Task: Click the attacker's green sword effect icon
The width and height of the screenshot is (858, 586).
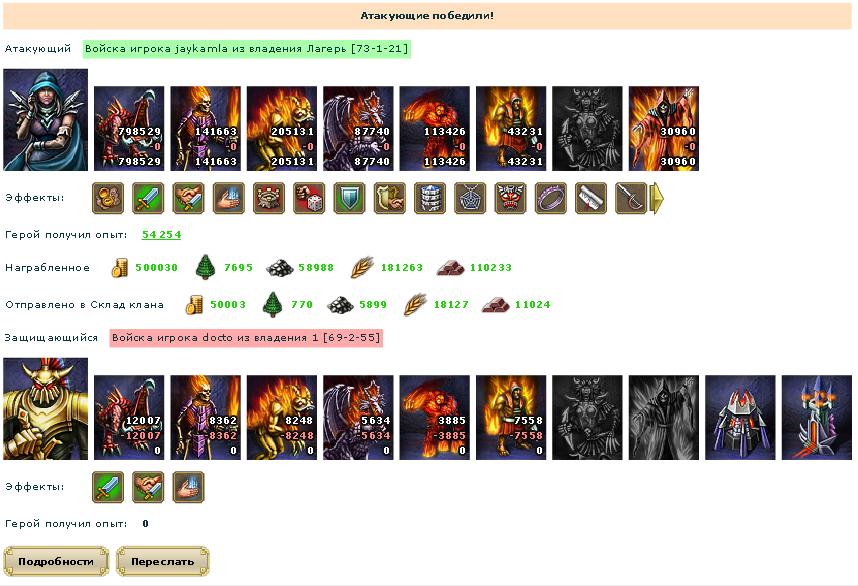Action: [x=148, y=198]
